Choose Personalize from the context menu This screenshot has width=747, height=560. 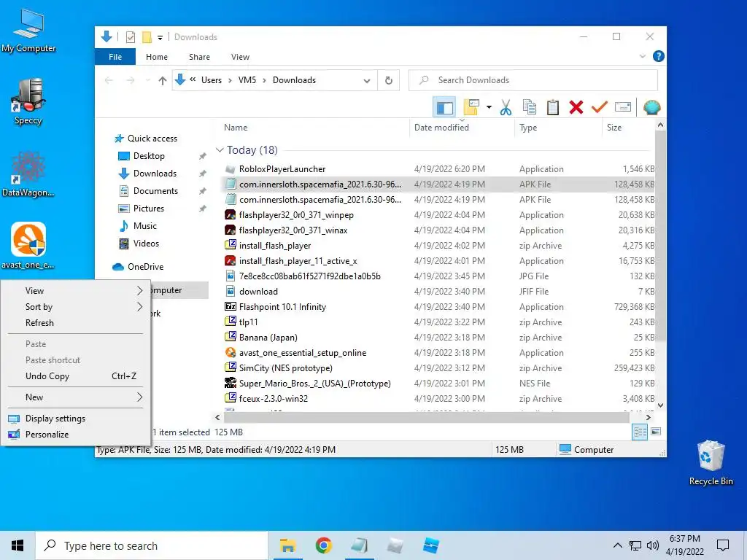[76, 435]
